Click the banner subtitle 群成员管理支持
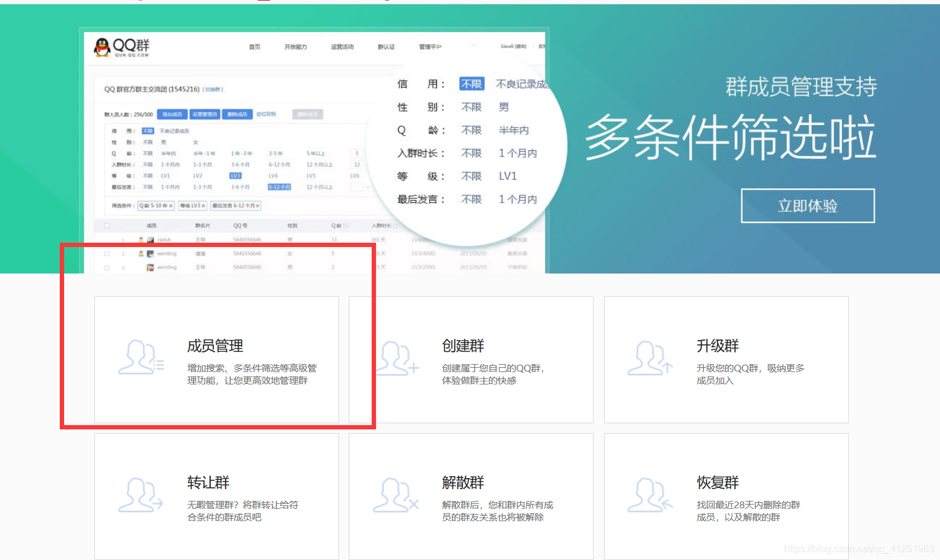Image resolution: width=940 pixels, height=560 pixels. point(801,87)
